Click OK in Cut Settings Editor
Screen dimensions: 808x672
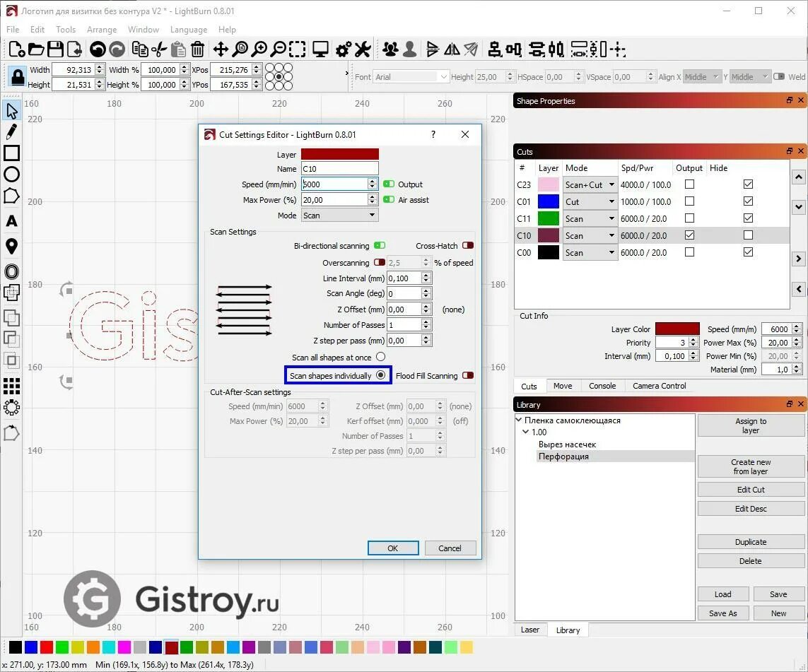click(392, 548)
